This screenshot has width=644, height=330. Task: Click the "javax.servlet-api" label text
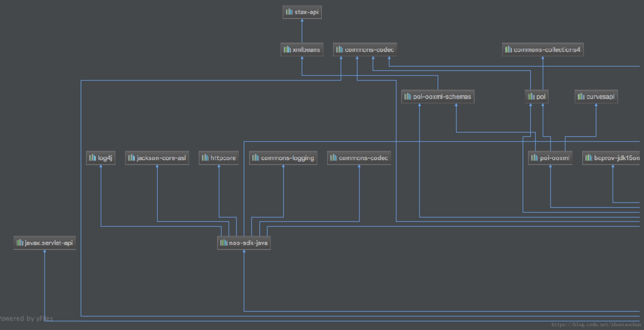49,243
